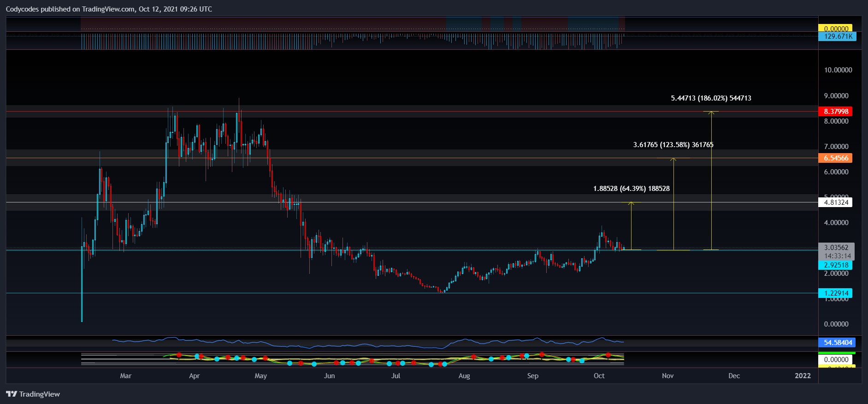This screenshot has width=868, height=404.
Task: Click the Apr label on time axis
Action: coord(194,376)
